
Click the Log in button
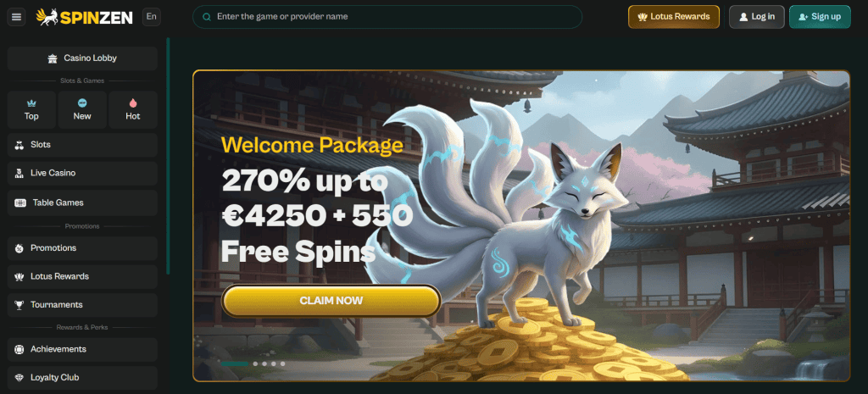[x=757, y=17]
